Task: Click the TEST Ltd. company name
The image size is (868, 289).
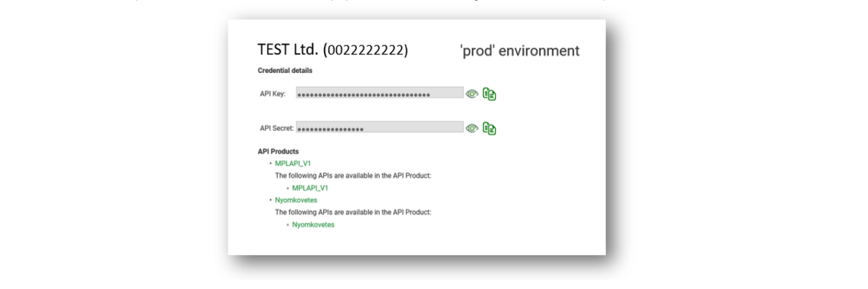Action: tap(288, 50)
